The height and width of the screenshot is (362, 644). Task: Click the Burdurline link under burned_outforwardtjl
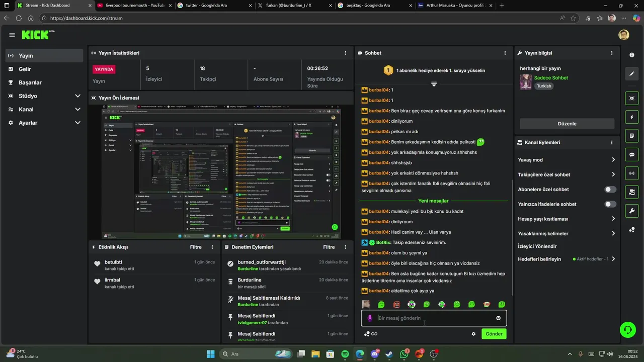coord(248,269)
